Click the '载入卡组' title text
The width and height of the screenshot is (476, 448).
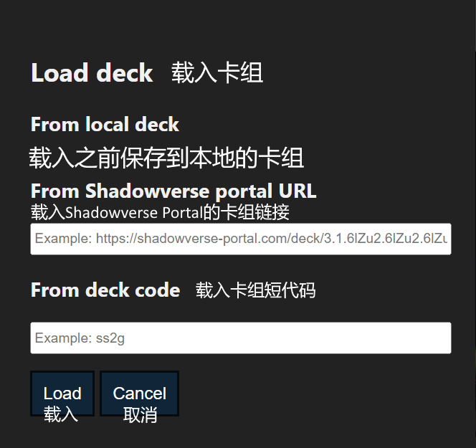217,73
